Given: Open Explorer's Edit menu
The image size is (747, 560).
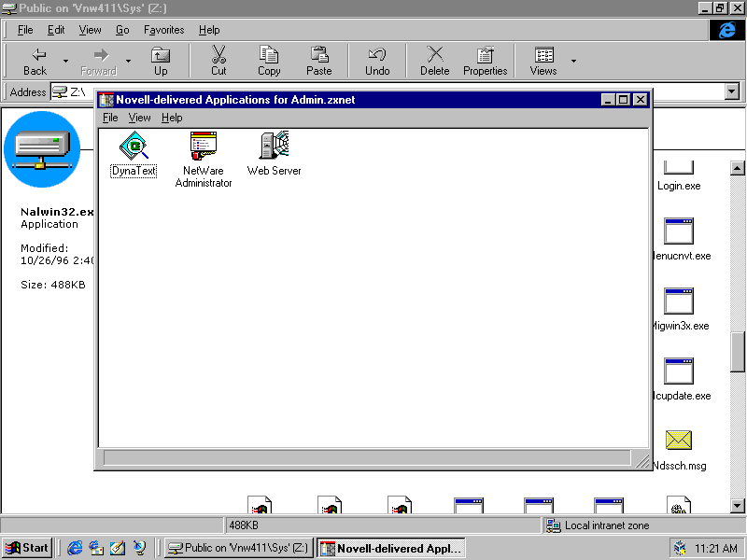Looking at the screenshot, I should click(x=56, y=30).
